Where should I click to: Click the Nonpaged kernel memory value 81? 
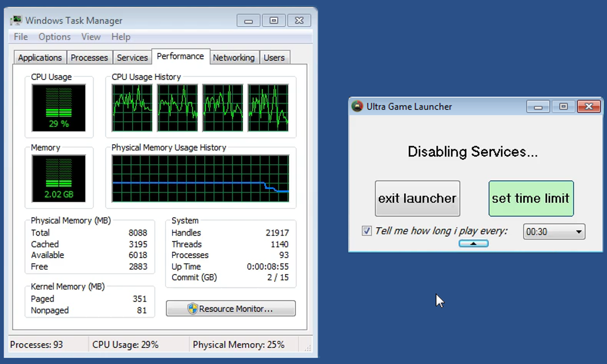point(142,310)
